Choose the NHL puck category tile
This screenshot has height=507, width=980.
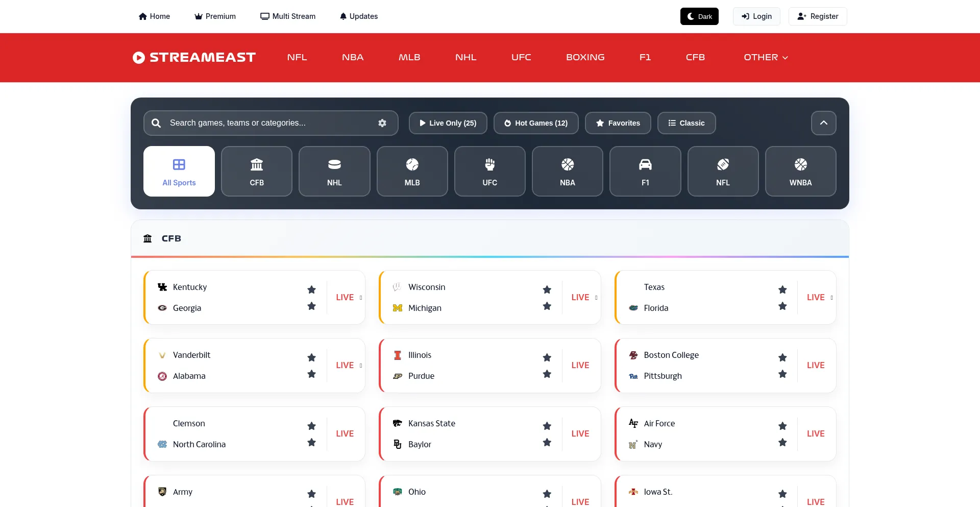pos(334,172)
